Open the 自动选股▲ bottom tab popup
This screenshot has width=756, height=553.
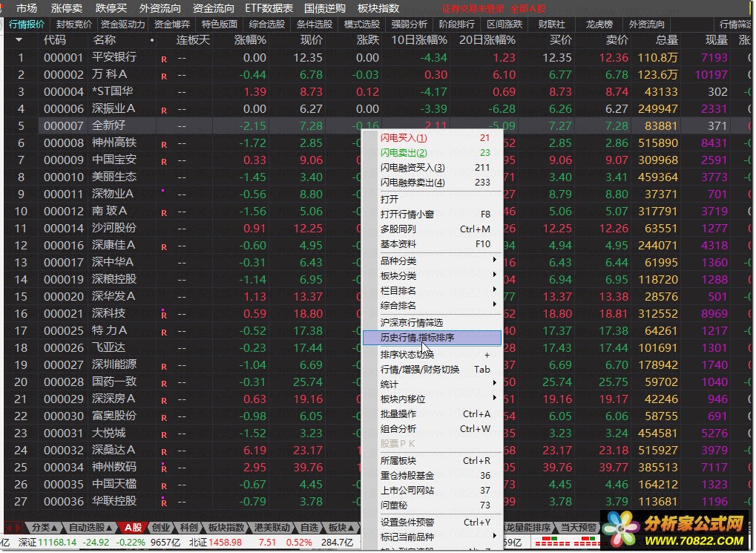(91, 528)
